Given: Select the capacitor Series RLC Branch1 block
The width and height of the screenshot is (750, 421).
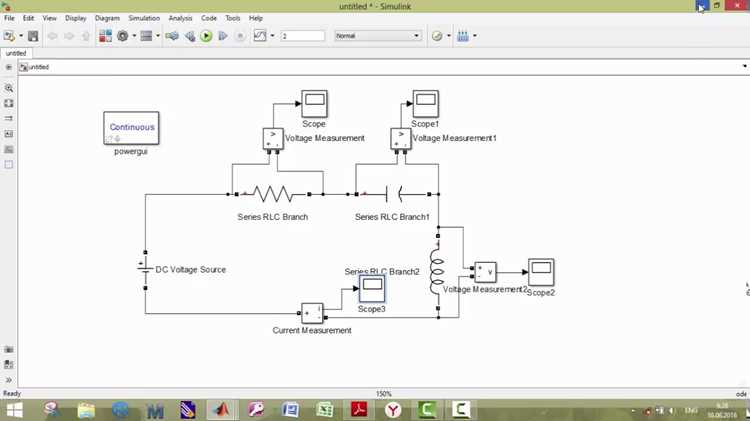Looking at the screenshot, I should (393, 194).
